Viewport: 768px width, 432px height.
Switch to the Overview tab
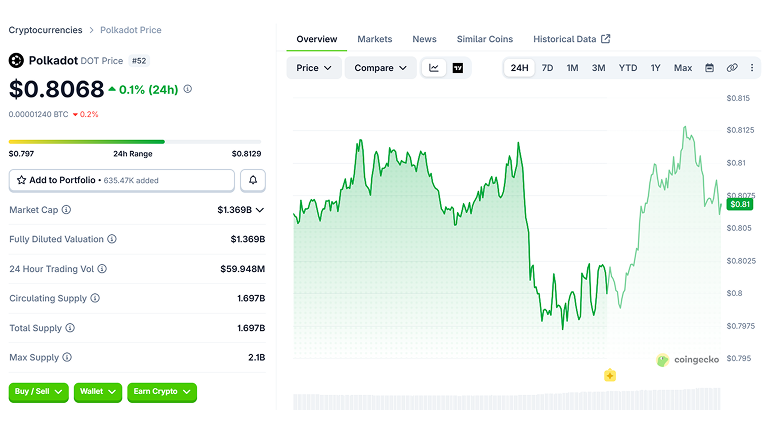click(x=316, y=39)
